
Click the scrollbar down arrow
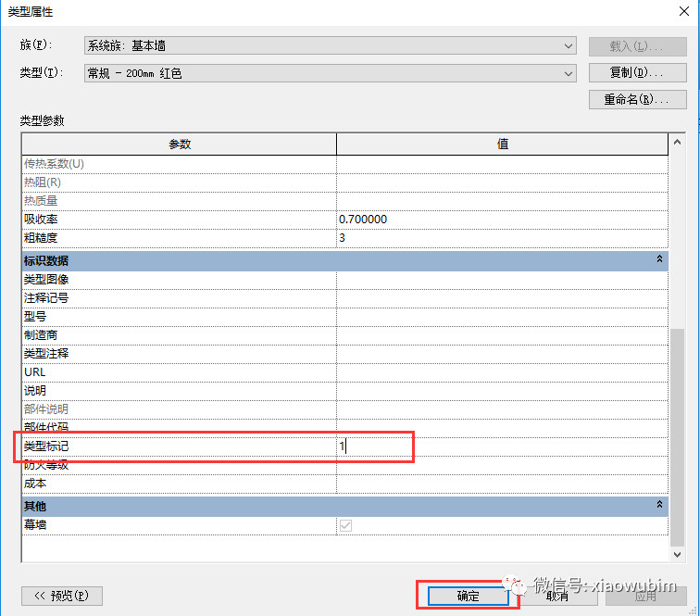point(677,554)
